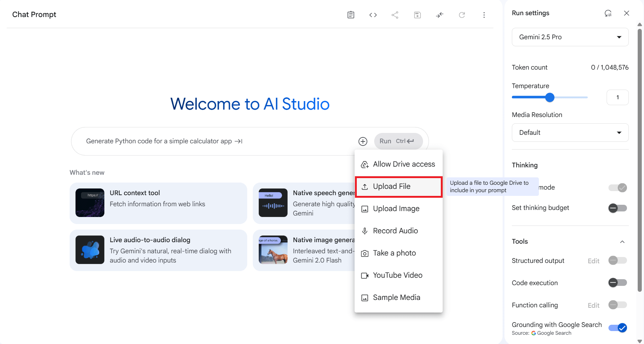Toggle the Structured output switch
The image size is (644, 344).
tap(618, 261)
